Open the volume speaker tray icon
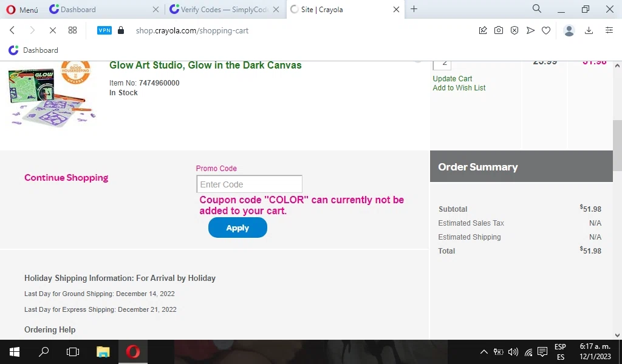This screenshot has width=622, height=364. click(x=513, y=352)
